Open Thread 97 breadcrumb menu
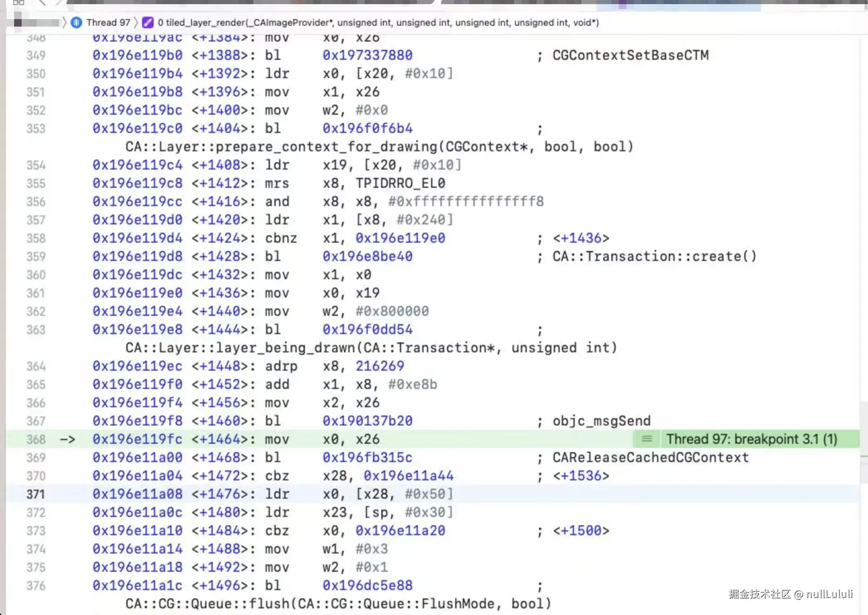Viewport: 868px width, 615px height. pos(108,22)
